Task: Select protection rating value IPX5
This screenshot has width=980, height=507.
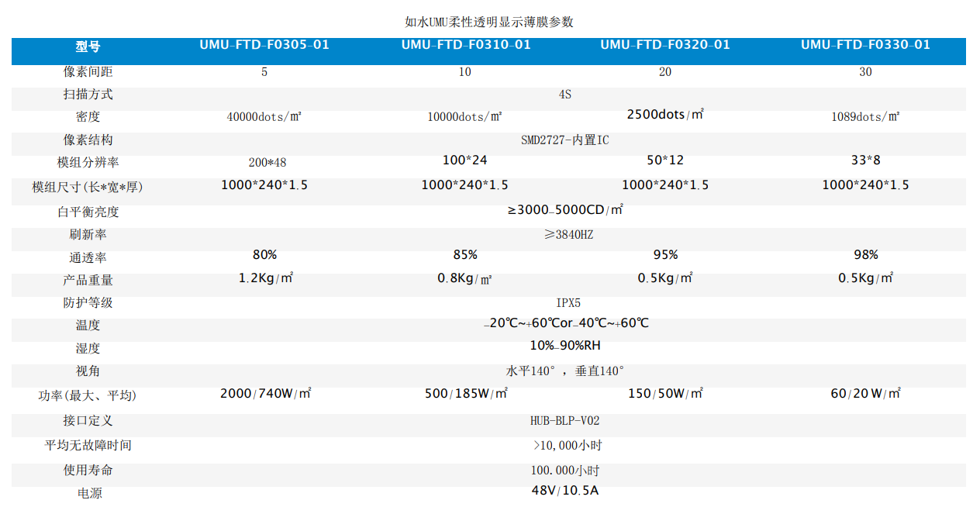Action: (567, 303)
